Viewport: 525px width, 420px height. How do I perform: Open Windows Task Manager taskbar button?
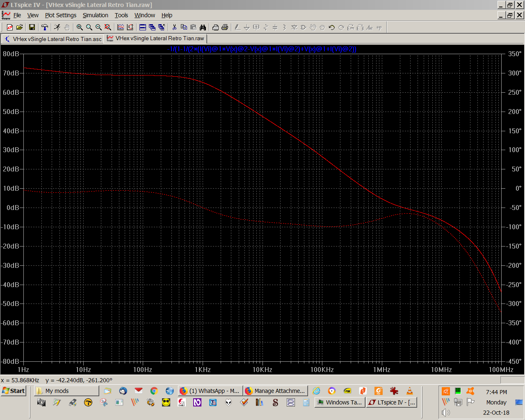click(x=340, y=402)
